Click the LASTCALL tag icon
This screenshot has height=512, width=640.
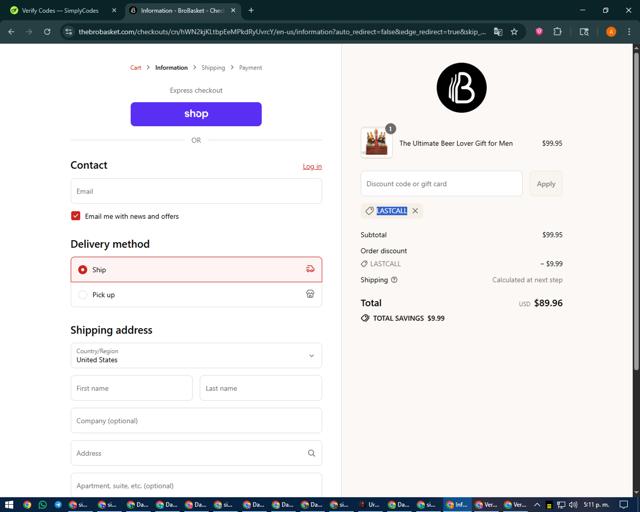369,211
